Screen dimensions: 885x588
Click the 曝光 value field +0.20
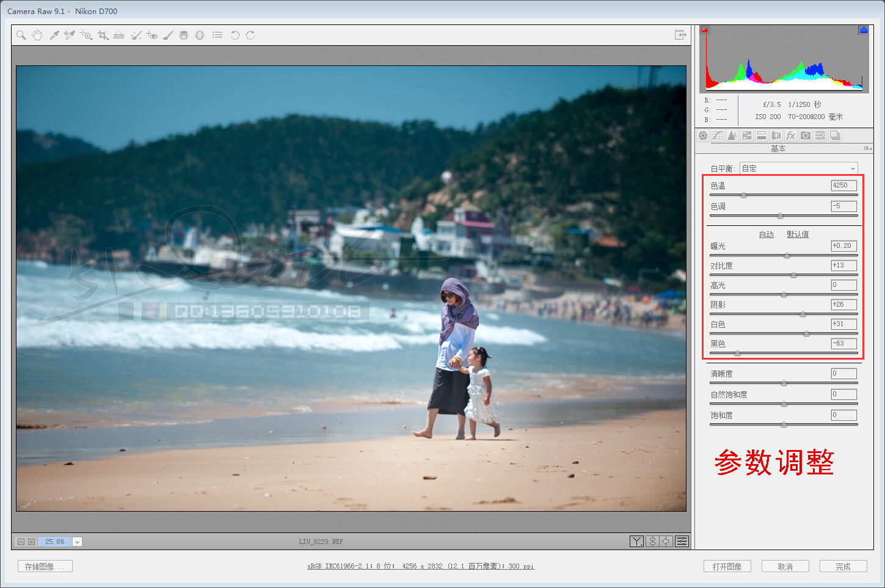click(843, 246)
